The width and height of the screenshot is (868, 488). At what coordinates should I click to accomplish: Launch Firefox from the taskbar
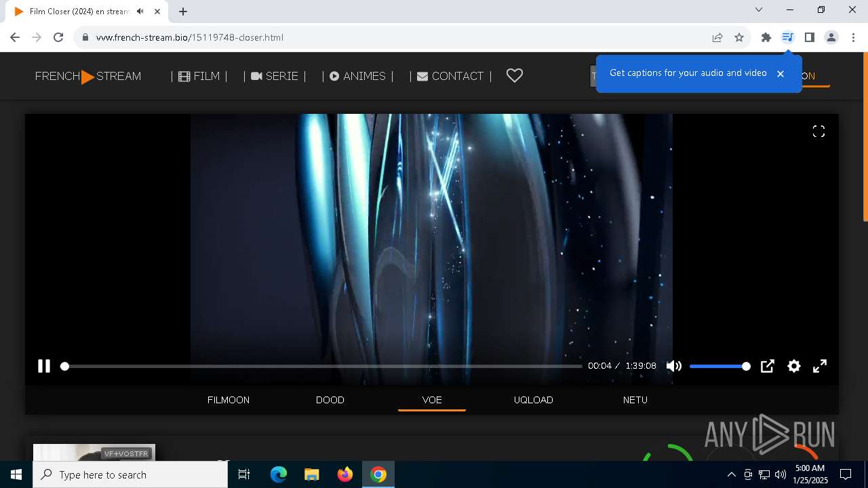345,474
